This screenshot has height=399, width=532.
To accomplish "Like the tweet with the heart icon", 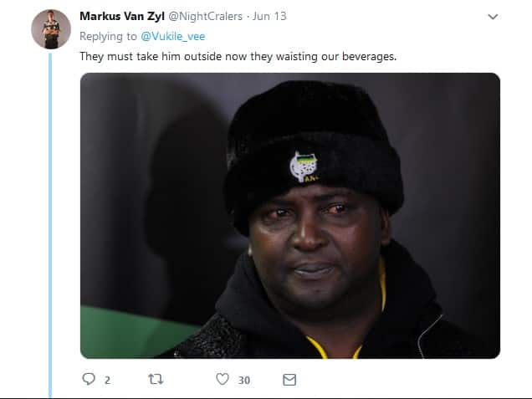I will 223,379.
